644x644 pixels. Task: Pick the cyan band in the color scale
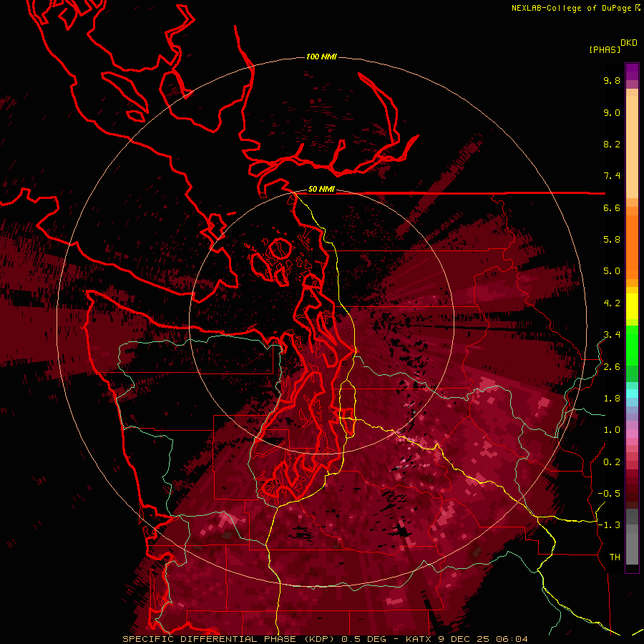(632, 394)
